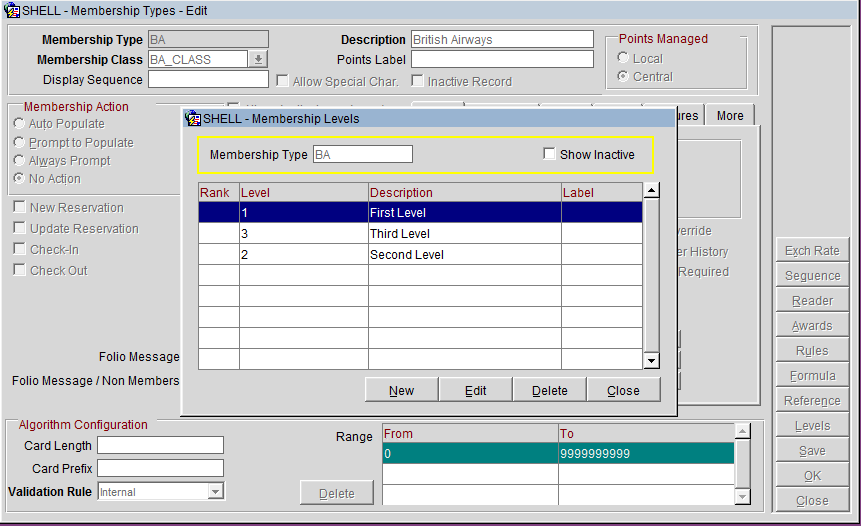Open the Membership Class dropdown arrow

(x=259, y=60)
